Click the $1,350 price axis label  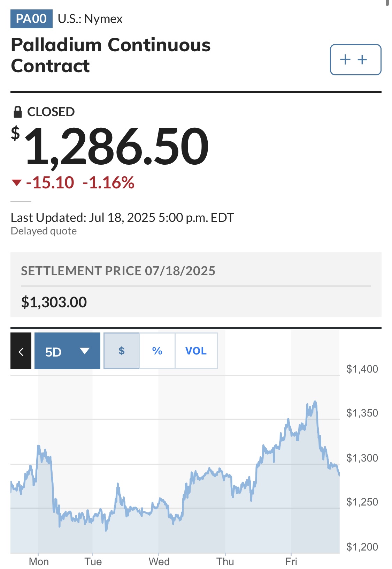[362, 413]
